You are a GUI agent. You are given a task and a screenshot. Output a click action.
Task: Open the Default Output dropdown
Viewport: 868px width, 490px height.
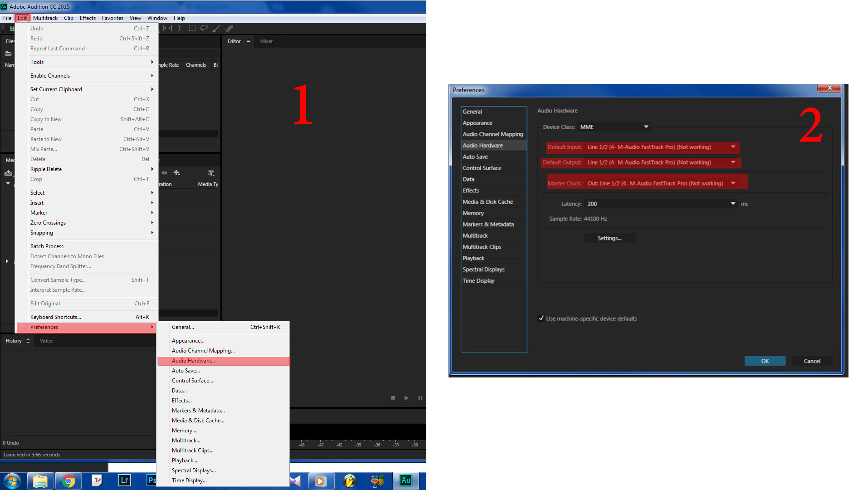(x=661, y=162)
